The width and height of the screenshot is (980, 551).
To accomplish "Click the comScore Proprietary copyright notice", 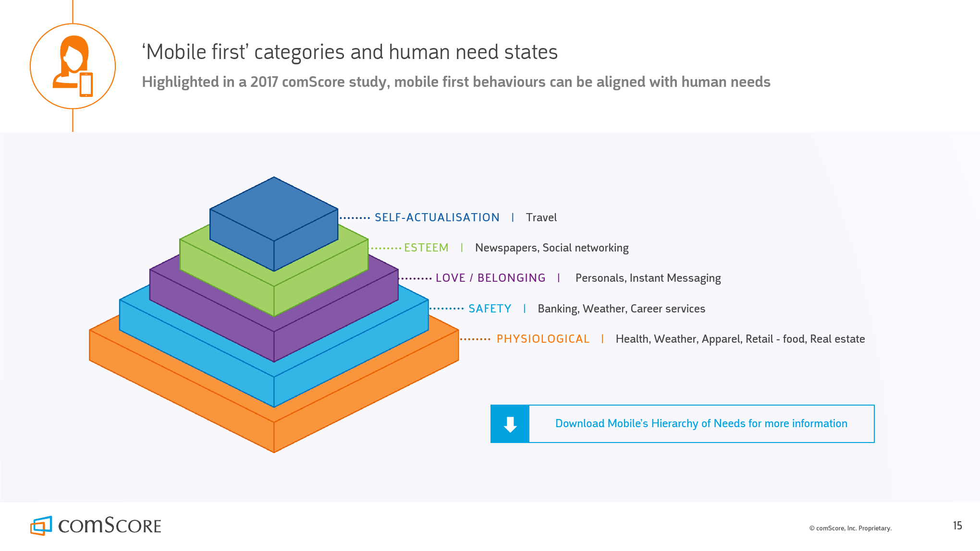I will (x=850, y=528).
